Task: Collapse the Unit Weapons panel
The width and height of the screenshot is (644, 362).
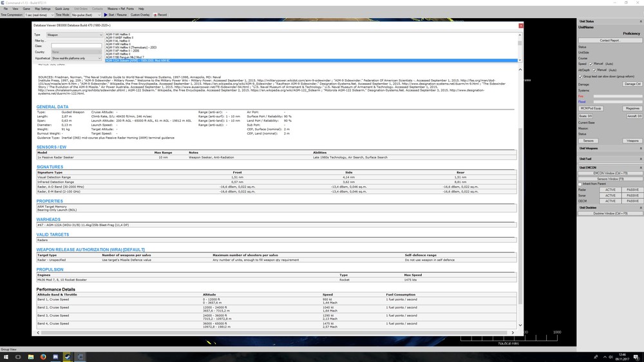Action: [641, 148]
